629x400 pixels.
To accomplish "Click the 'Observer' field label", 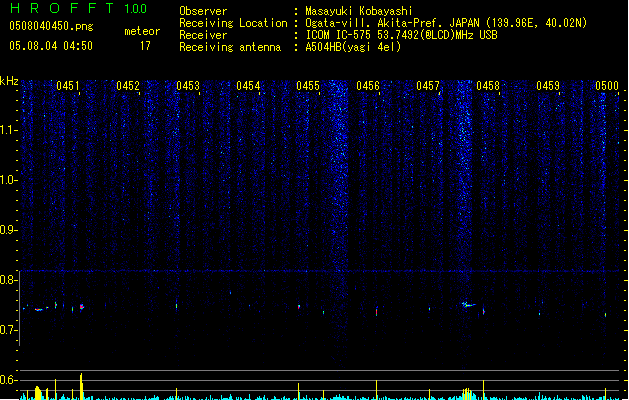I will tap(203, 11).
